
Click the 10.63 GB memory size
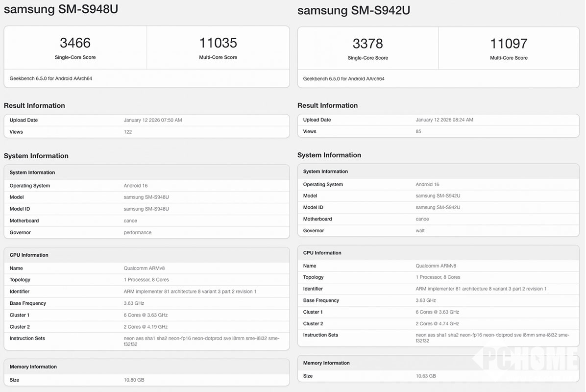coord(425,376)
